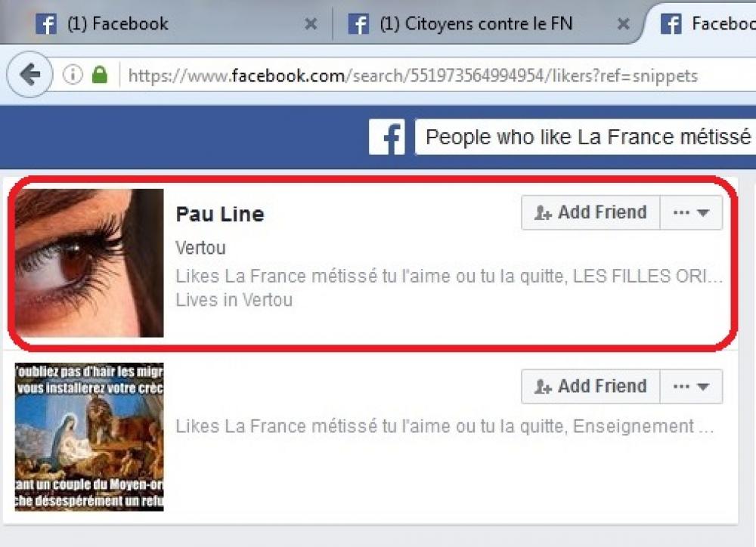
Task: Add second listed person as a friend
Action: tap(590, 387)
